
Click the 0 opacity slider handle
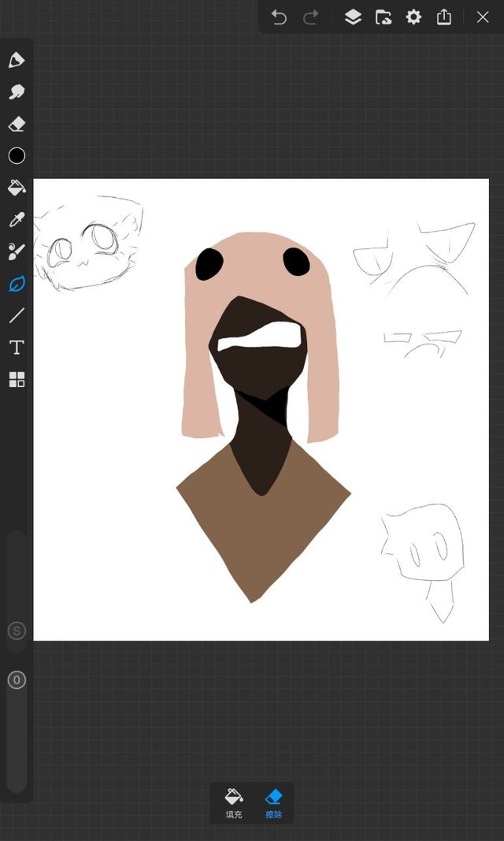click(17, 680)
